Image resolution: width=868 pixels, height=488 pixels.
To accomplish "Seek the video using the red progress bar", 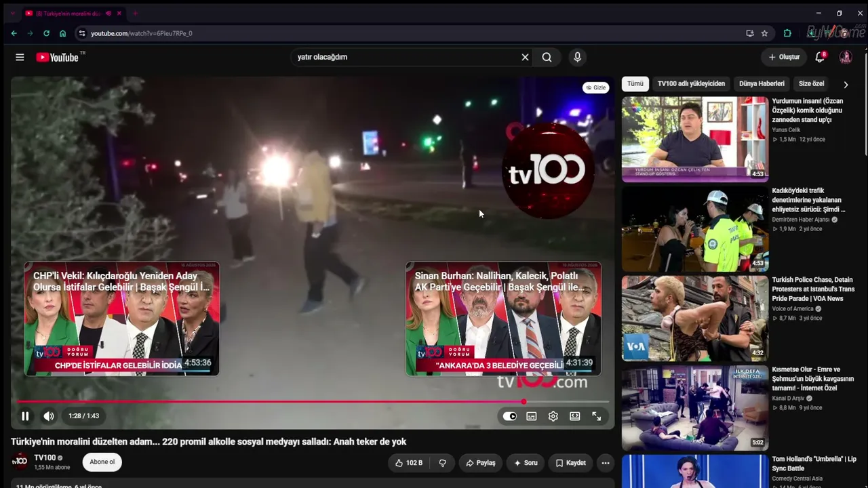I will 313,402.
